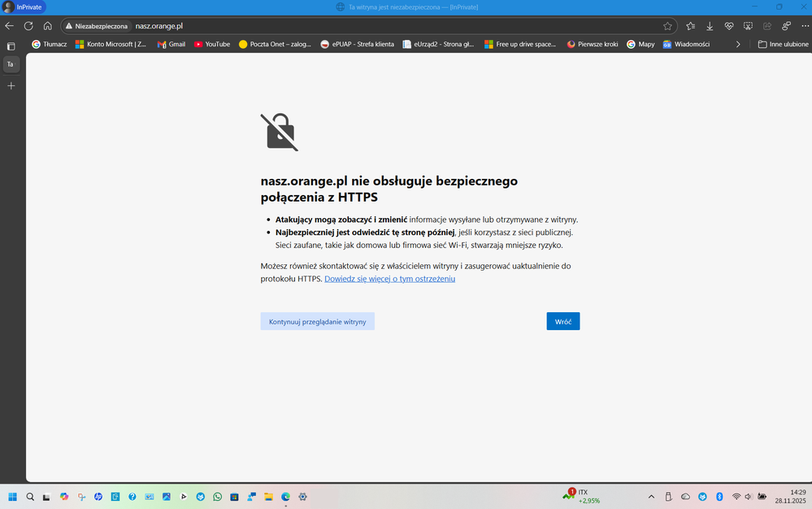Toggle favorite status with the star icon

(x=667, y=25)
